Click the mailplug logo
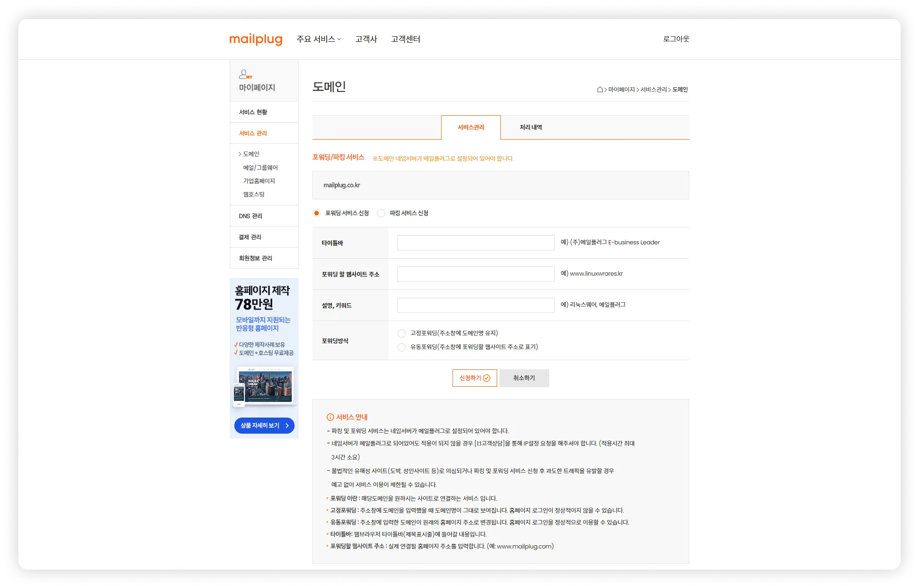Image resolution: width=919 pixels, height=588 pixels. tap(255, 39)
